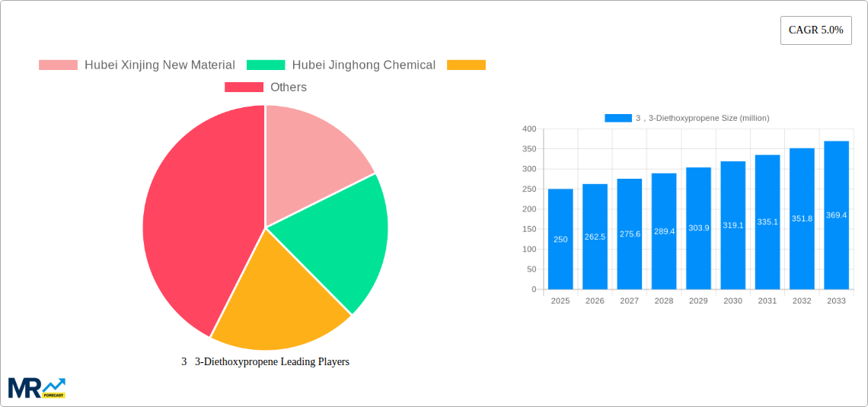Click the 2031 bar showing 335.1

coord(767,222)
